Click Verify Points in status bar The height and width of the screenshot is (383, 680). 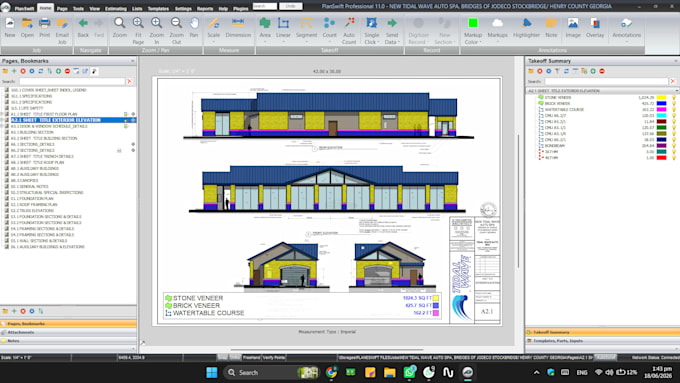point(274,357)
